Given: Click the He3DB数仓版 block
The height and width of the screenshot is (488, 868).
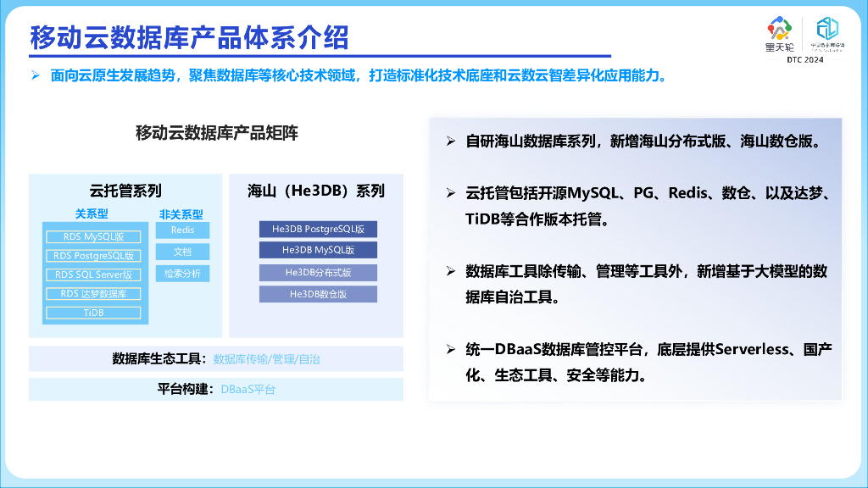Looking at the screenshot, I should click(x=319, y=294).
